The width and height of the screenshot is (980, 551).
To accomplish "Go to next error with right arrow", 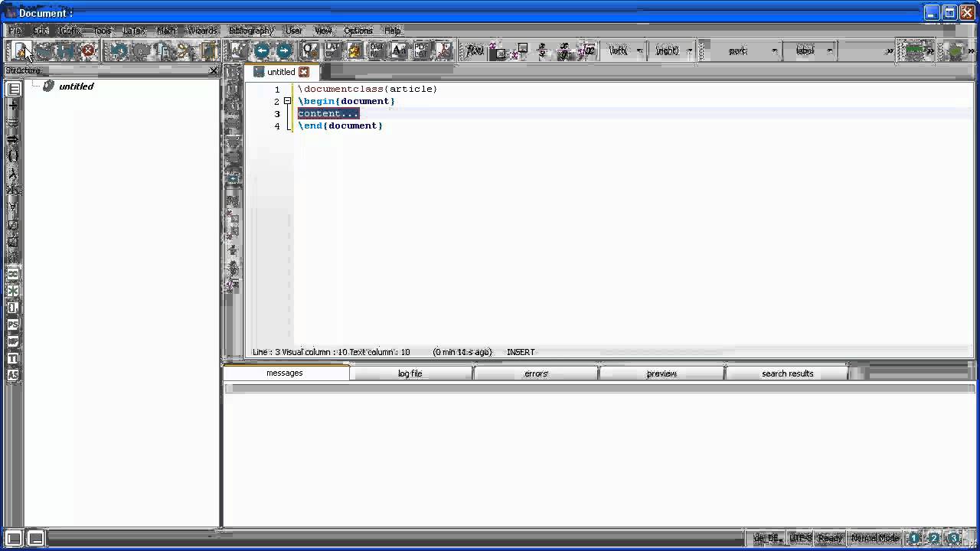I will (x=284, y=51).
